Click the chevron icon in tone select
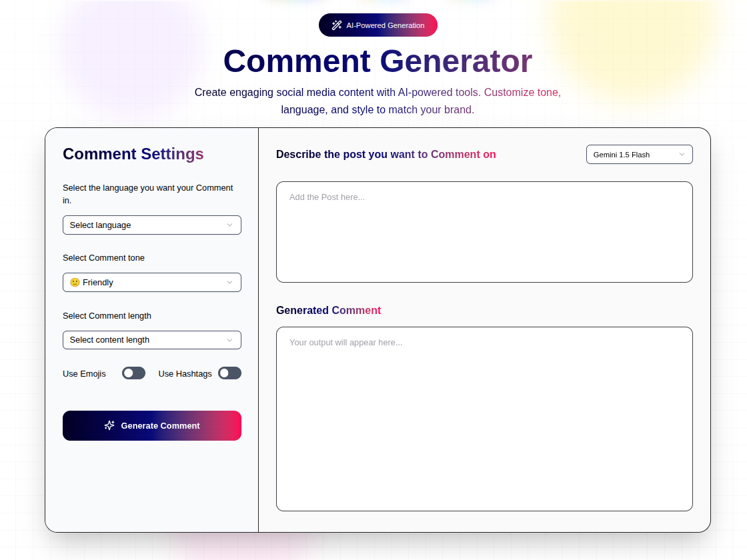Screen dimensions: 747x560 229,283
